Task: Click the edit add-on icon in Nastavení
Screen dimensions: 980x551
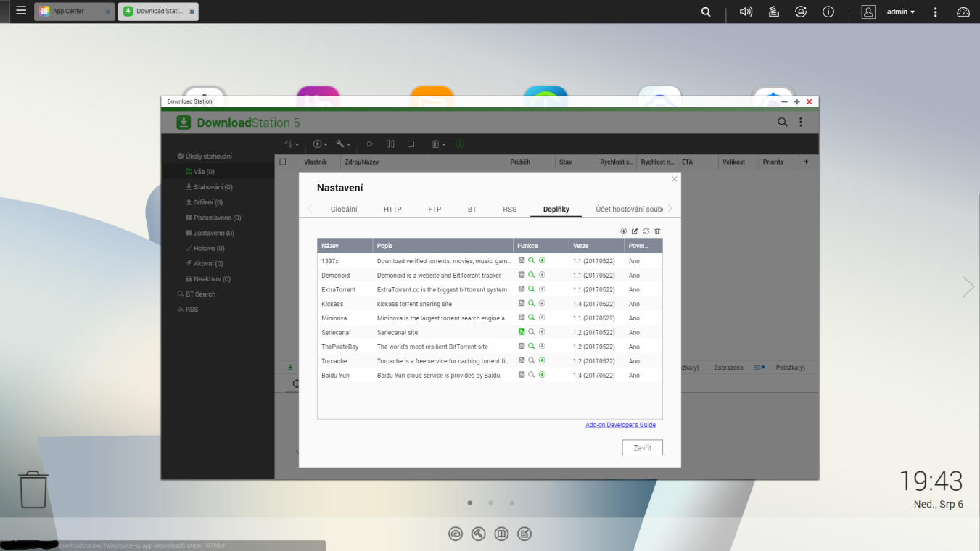Action: (x=635, y=231)
